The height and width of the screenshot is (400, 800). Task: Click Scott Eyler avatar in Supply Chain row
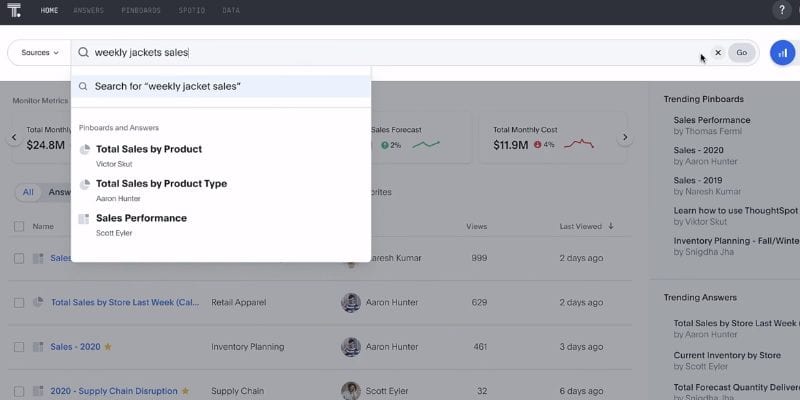[351, 391]
